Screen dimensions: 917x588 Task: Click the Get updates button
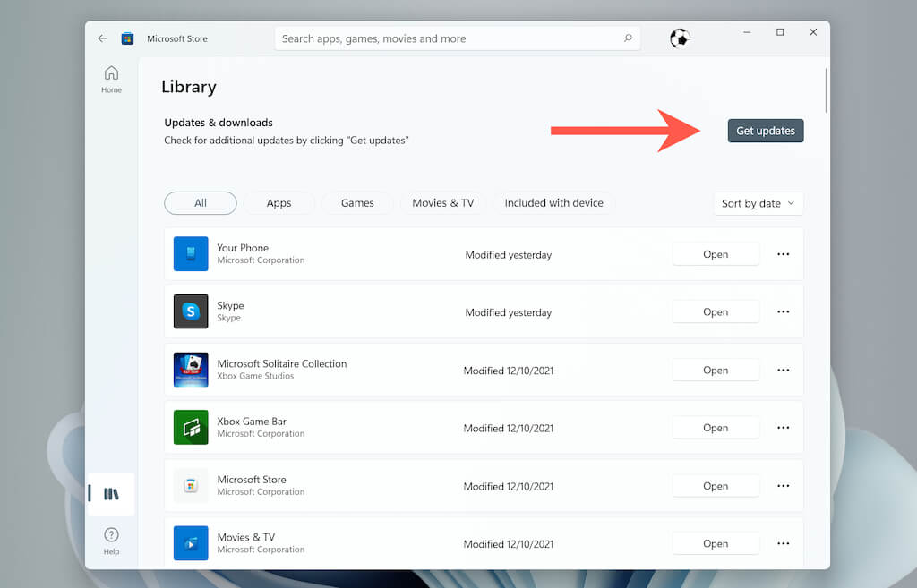(x=766, y=131)
